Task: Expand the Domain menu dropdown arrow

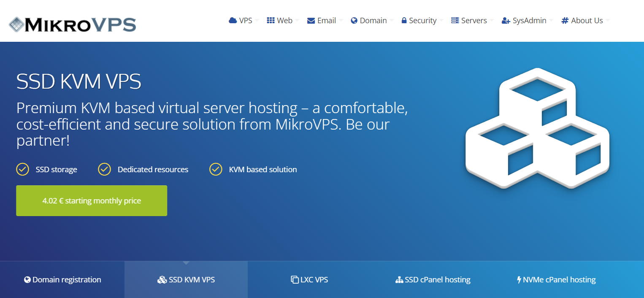Action: click(392, 20)
